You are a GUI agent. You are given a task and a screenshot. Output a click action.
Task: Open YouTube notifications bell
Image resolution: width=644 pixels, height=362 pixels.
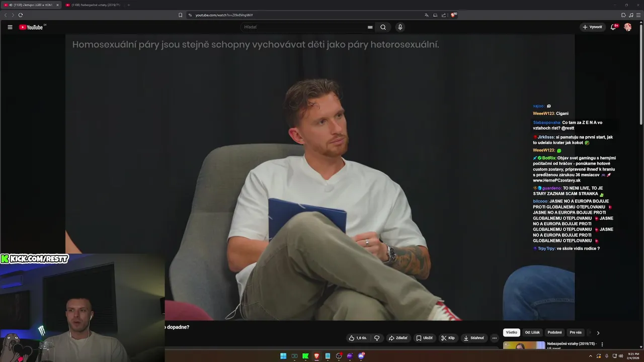point(613,27)
